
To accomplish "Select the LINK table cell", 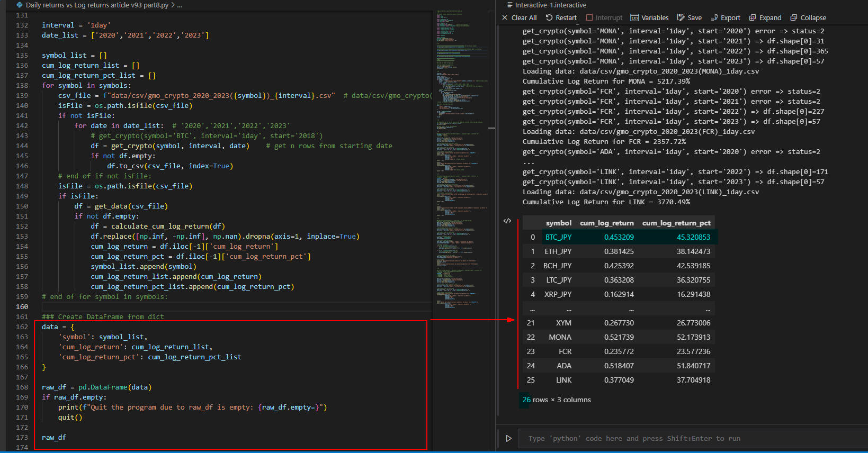I will 563,380.
